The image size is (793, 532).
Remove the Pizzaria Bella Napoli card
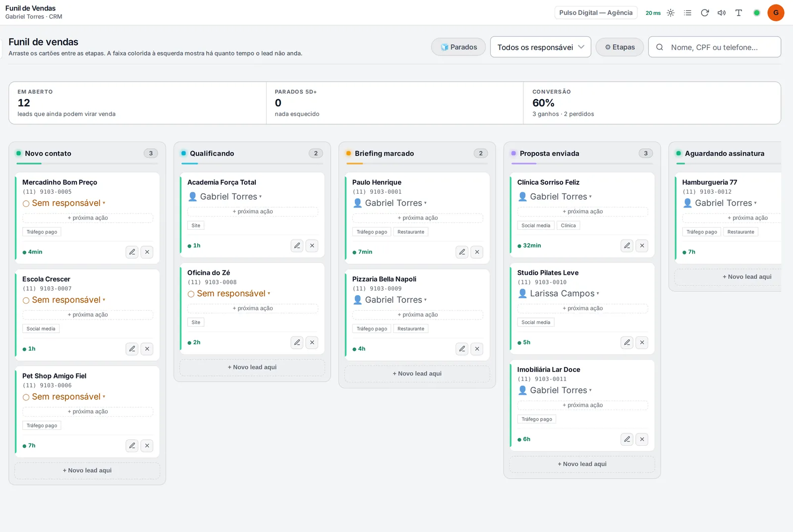coord(477,349)
